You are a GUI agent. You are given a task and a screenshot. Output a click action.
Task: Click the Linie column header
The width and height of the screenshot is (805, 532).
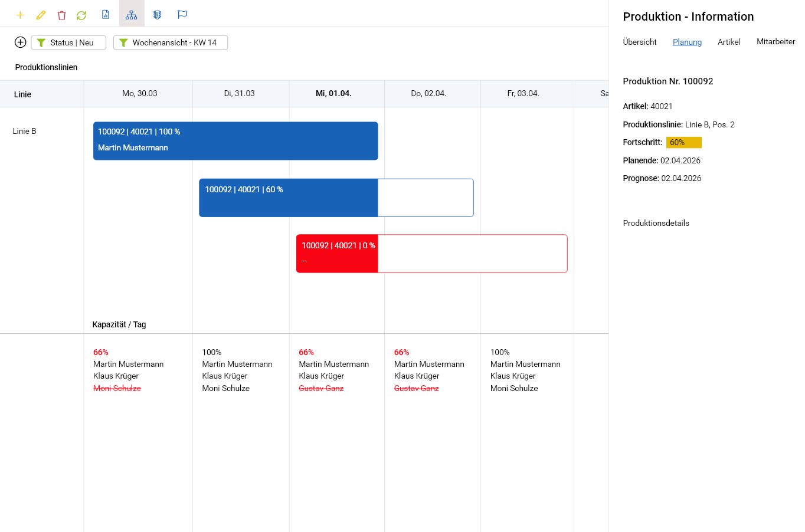coord(22,94)
